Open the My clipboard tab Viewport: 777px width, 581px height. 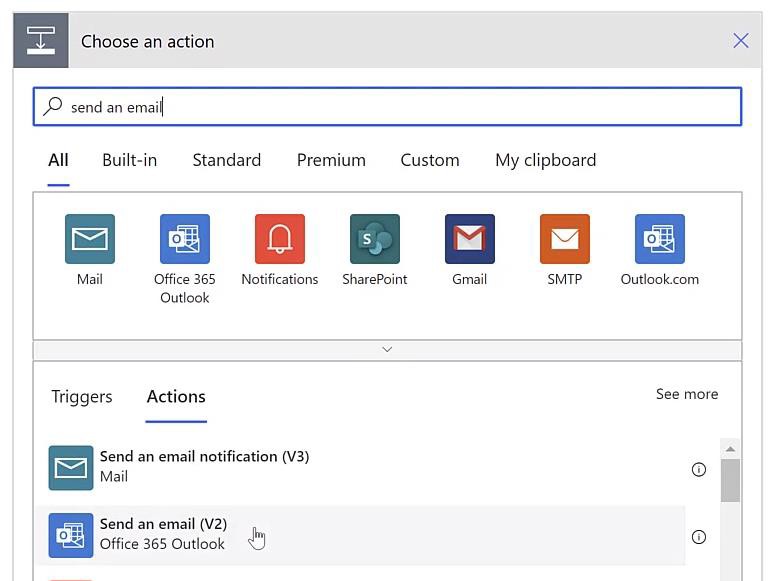coord(546,161)
